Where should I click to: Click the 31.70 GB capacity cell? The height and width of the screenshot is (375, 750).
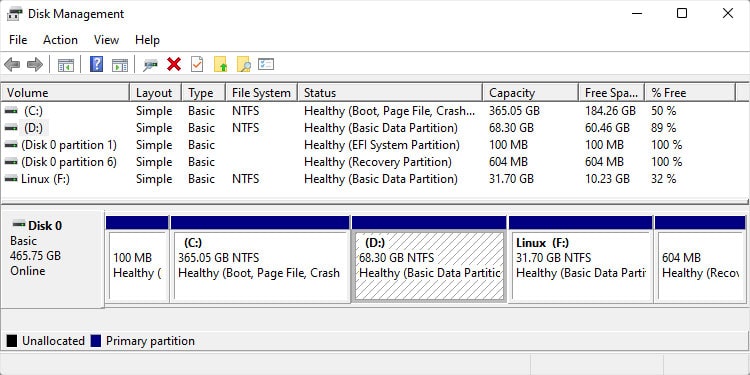(511, 179)
